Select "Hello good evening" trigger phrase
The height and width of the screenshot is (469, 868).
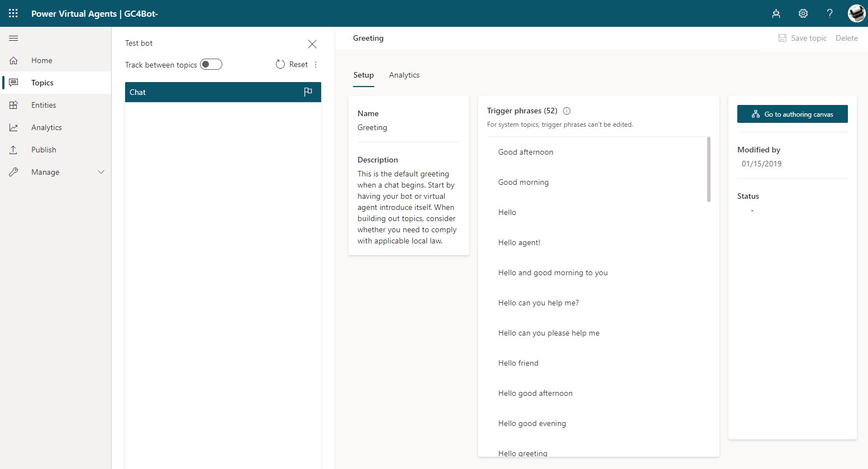[532, 423]
